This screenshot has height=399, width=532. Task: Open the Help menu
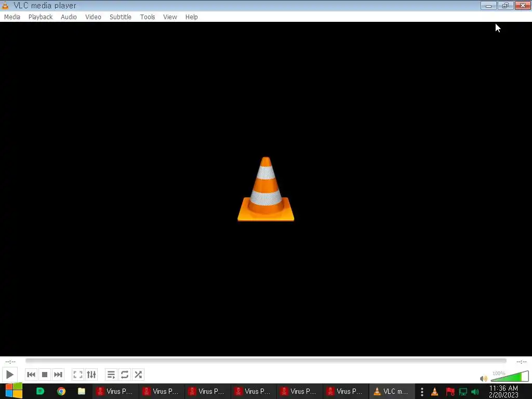(x=191, y=17)
